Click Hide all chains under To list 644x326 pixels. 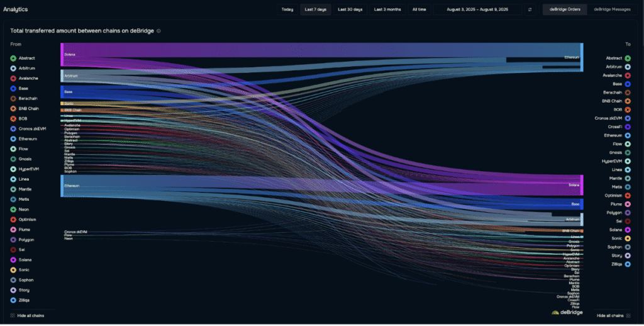pyautogui.click(x=614, y=316)
